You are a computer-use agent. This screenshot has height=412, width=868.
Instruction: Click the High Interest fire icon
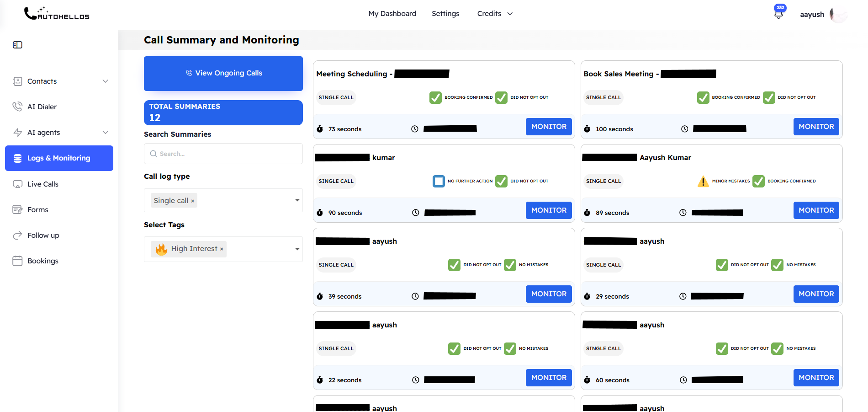click(x=161, y=249)
